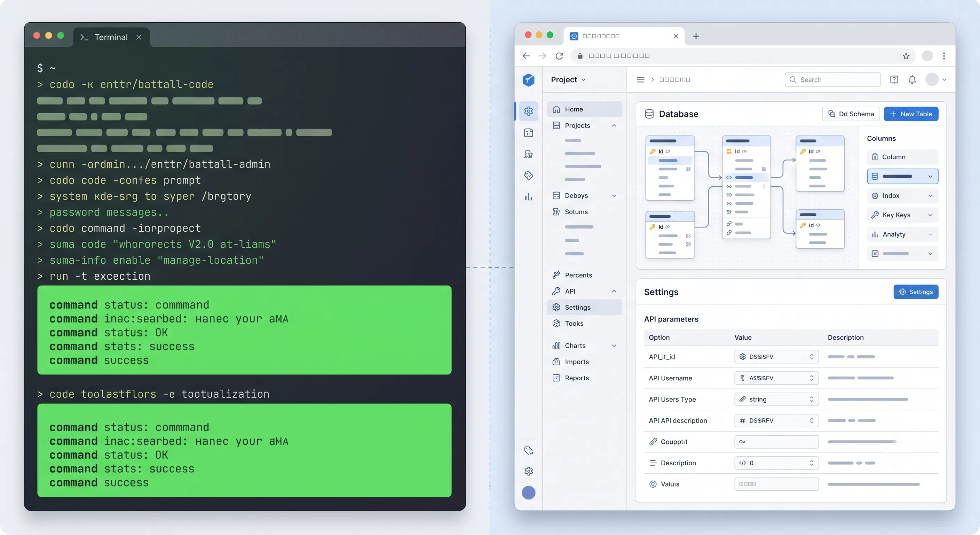
Task: Open the API_it_id value selector
Action: (x=776, y=357)
